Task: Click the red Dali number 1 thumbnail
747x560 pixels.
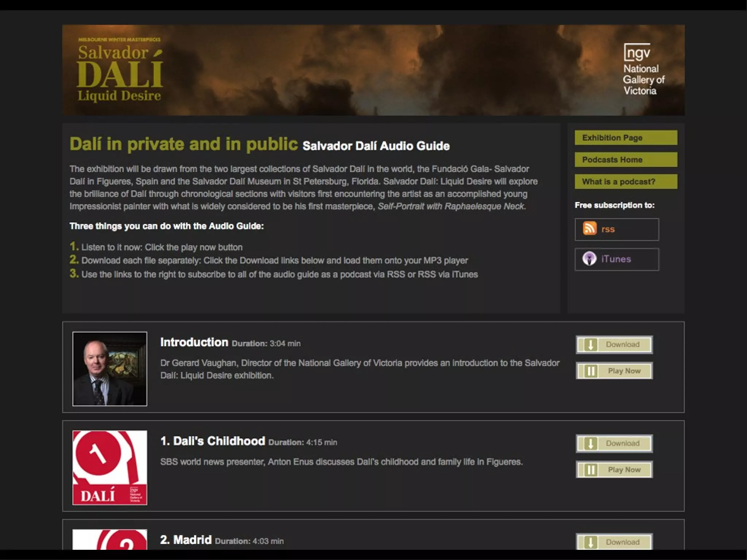Action: coord(110,468)
